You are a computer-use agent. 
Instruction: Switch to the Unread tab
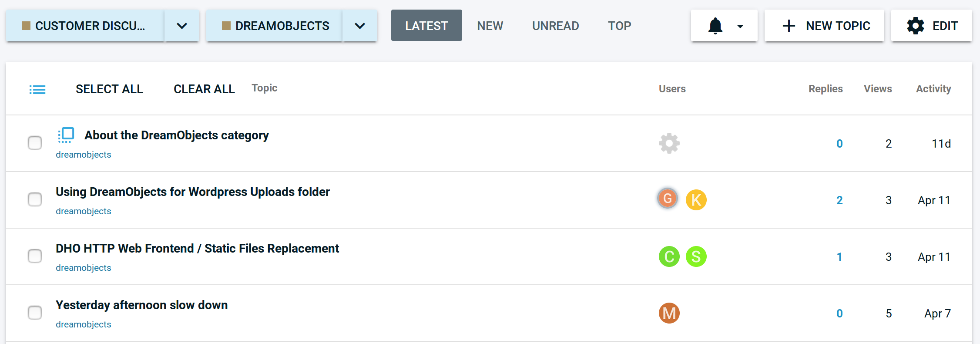[x=555, y=26]
